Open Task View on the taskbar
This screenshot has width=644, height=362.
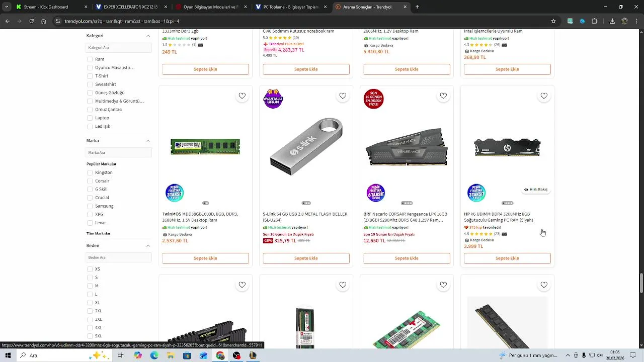click(121, 355)
